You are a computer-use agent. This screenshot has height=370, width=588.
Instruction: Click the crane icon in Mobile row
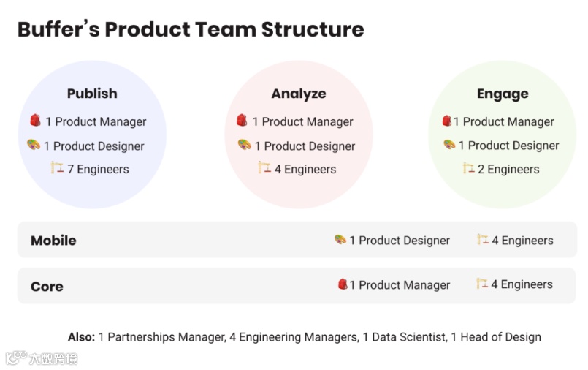(483, 239)
